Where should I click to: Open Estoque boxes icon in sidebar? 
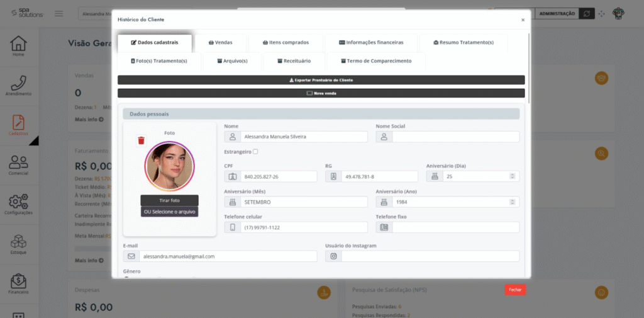tap(19, 244)
